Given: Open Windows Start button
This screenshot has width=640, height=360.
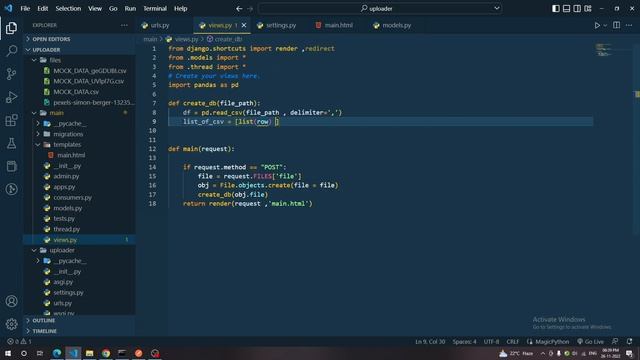Looking at the screenshot, I should [x=8, y=353].
